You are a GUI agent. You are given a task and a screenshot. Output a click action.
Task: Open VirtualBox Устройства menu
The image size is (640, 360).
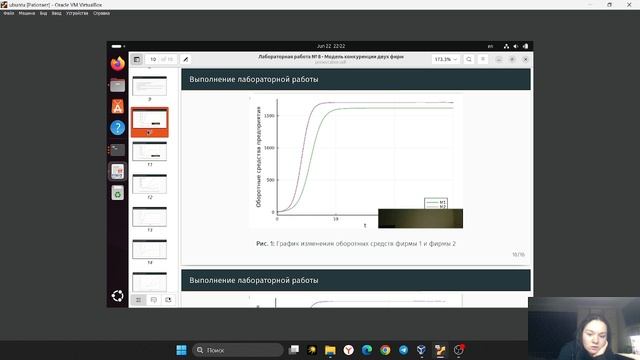[77, 13]
